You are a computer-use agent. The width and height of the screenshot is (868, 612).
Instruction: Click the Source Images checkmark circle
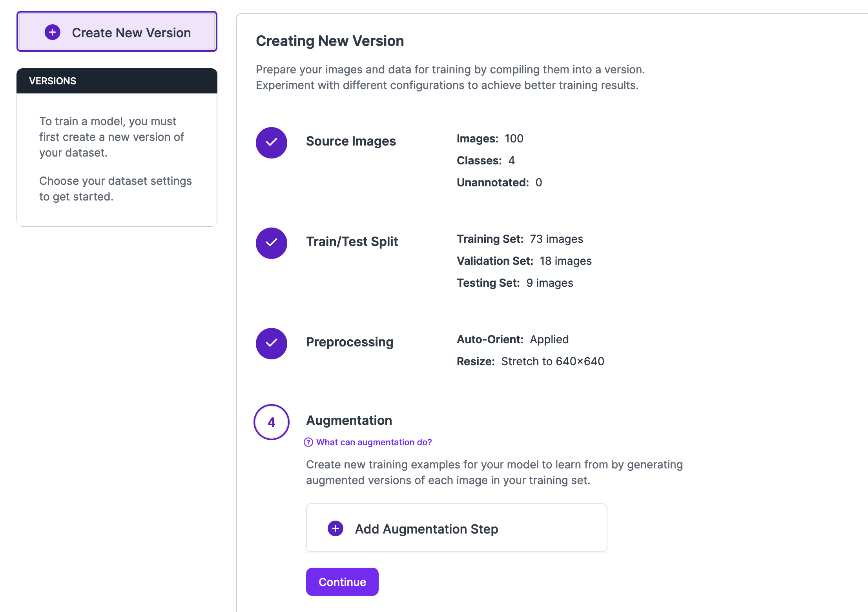click(272, 143)
